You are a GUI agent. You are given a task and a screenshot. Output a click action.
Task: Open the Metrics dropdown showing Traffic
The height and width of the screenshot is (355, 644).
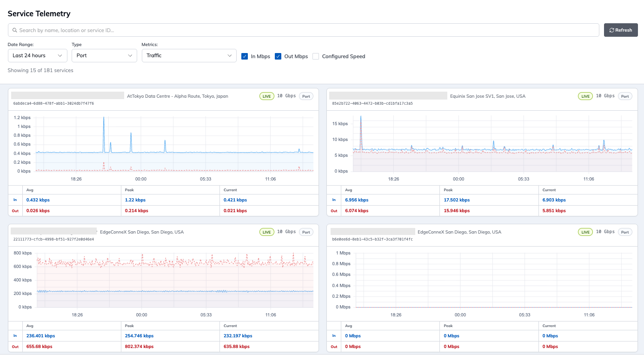pyautogui.click(x=189, y=55)
